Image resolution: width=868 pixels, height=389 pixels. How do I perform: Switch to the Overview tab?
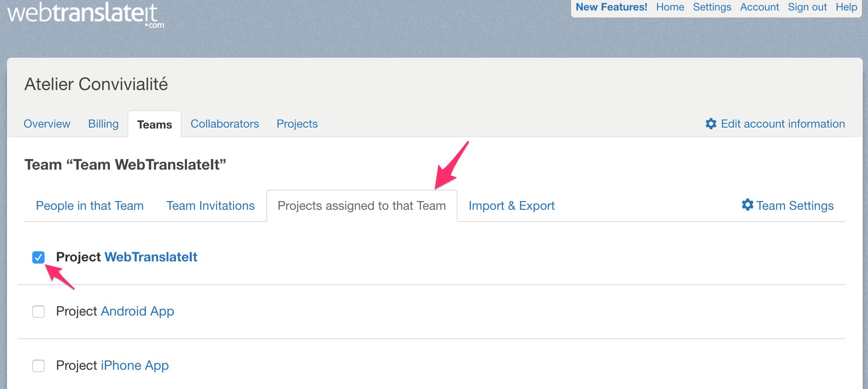47,124
